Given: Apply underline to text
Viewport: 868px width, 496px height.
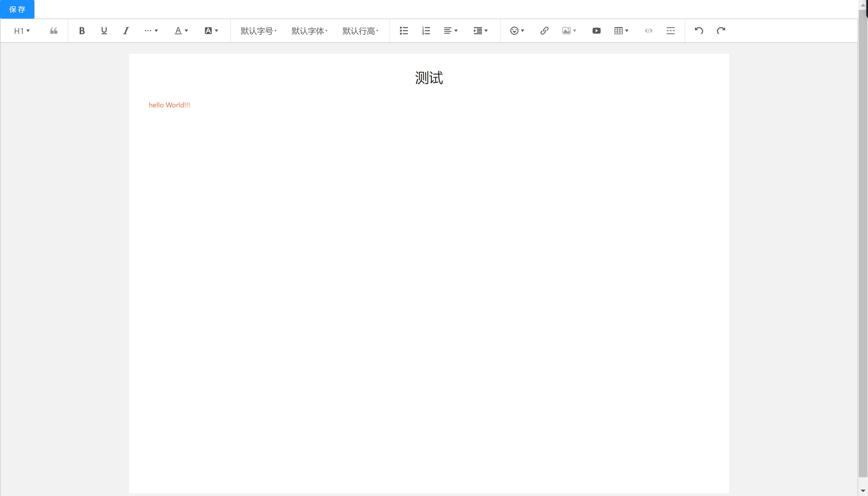Looking at the screenshot, I should click(x=104, y=31).
